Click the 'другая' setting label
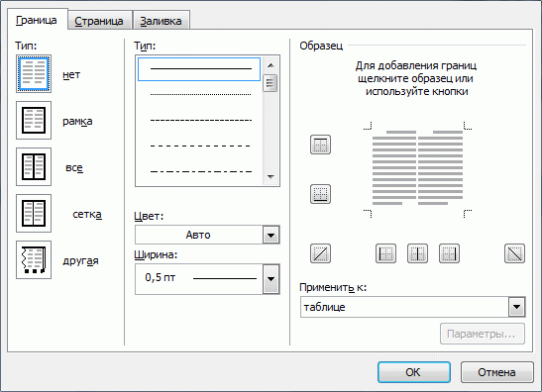542x392 pixels. point(80,260)
